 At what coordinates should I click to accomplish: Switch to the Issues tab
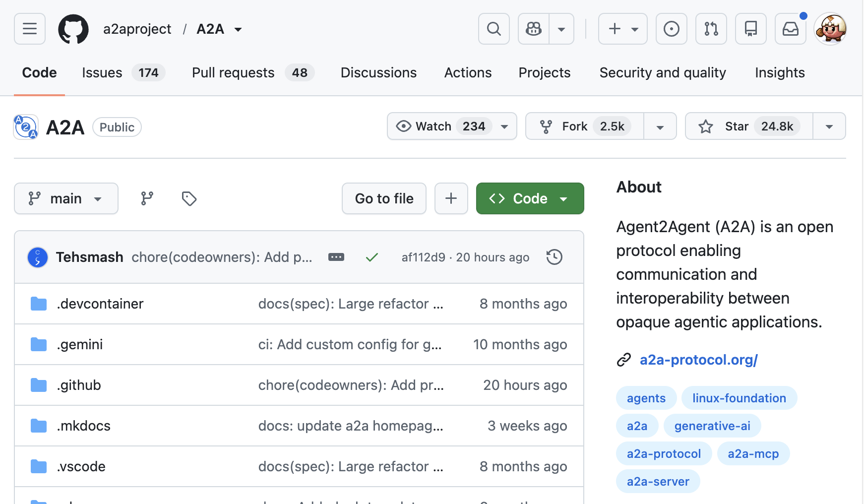tap(123, 72)
